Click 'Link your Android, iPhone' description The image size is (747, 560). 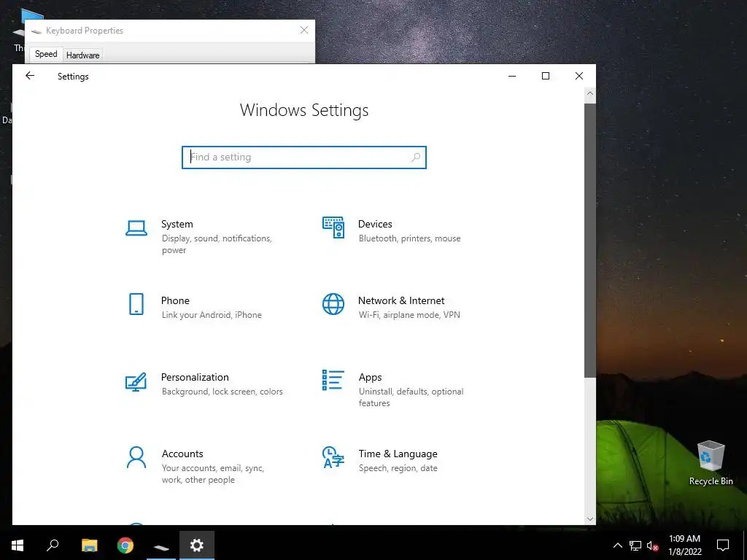212,315
